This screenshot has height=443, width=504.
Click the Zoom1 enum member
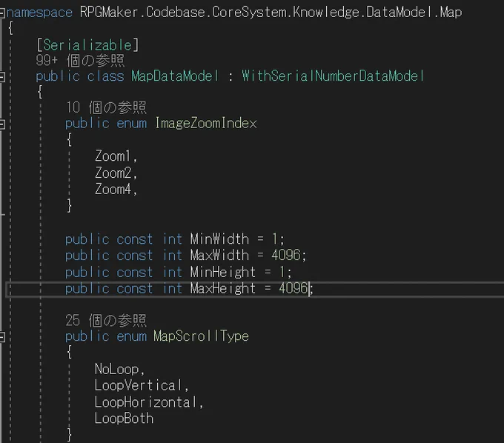click(112, 156)
